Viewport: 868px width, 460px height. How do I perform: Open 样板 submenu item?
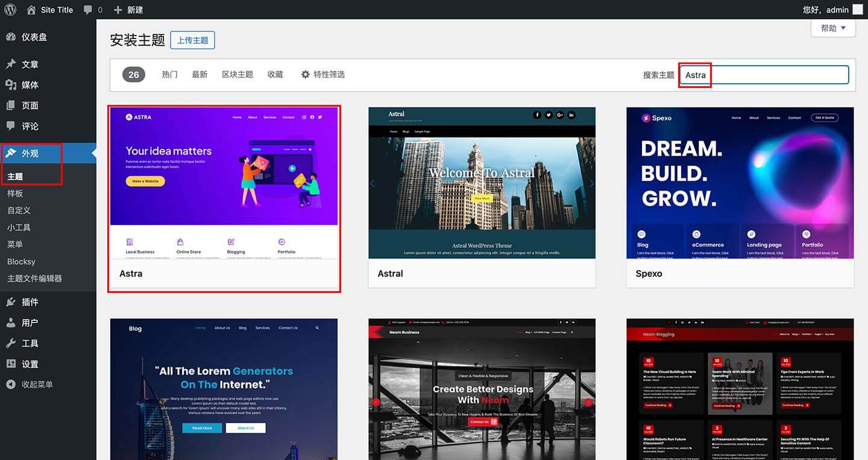[x=15, y=194]
